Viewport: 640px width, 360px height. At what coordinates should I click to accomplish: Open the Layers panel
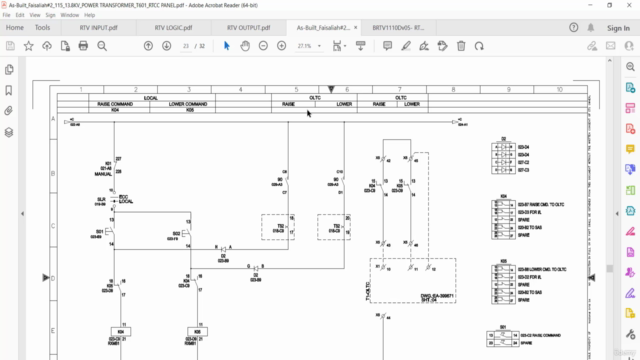tap(9, 132)
